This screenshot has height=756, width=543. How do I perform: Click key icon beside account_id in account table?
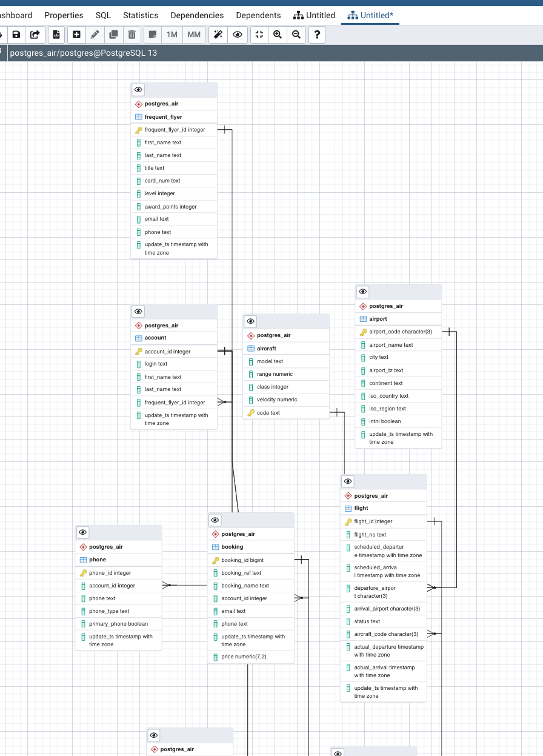[x=139, y=352]
